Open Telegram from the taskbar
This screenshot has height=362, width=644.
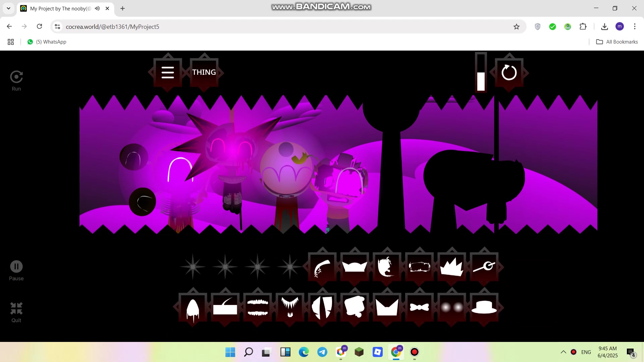coord(322,352)
